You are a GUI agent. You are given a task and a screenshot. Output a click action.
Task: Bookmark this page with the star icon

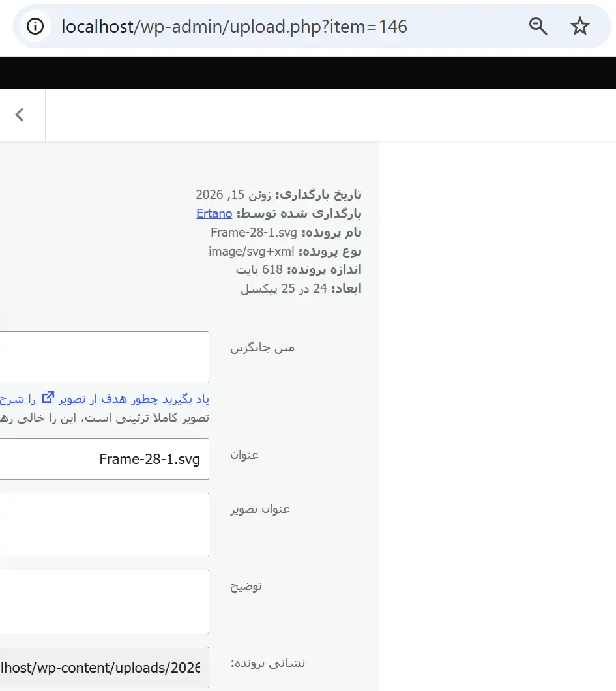[580, 27]
